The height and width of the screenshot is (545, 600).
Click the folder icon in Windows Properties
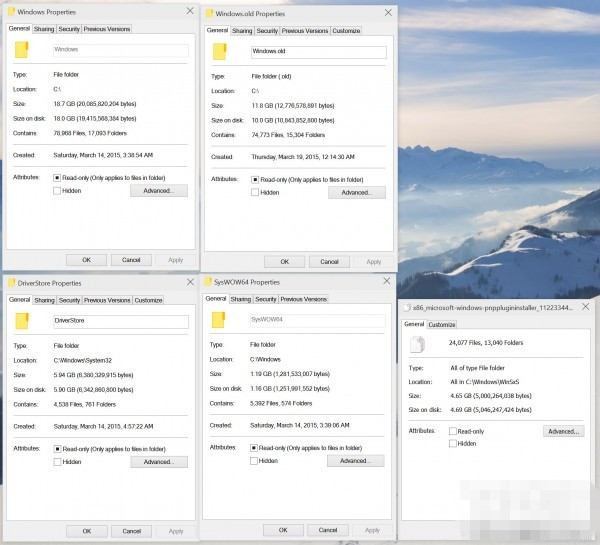click(22, 50)
